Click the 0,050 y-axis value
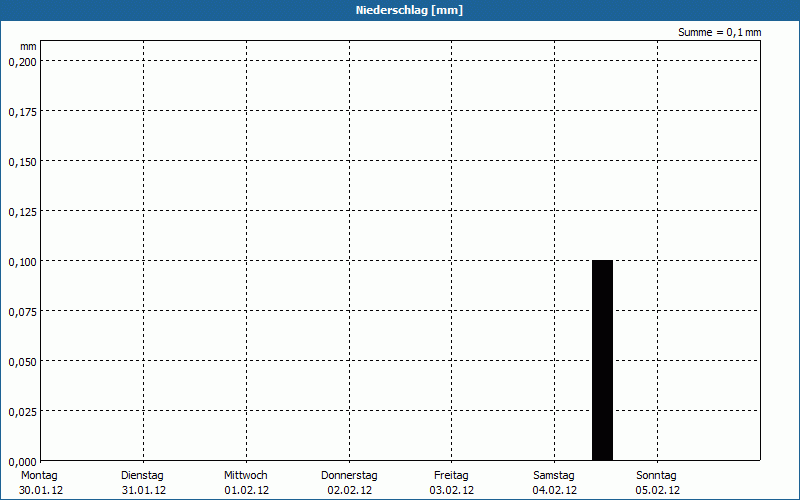 coord(22,362)
